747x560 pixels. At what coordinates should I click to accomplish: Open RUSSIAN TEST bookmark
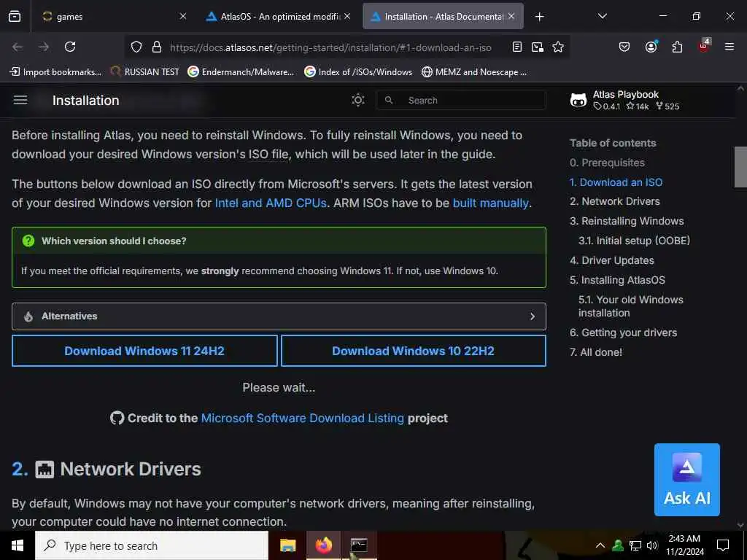(x=145, y=72)
